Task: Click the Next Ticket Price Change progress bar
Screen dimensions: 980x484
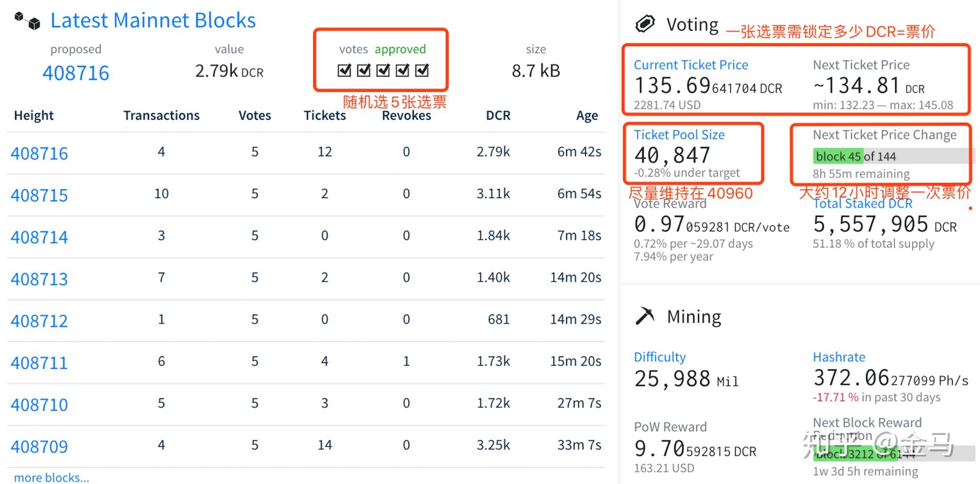Action: click(893, 156)
